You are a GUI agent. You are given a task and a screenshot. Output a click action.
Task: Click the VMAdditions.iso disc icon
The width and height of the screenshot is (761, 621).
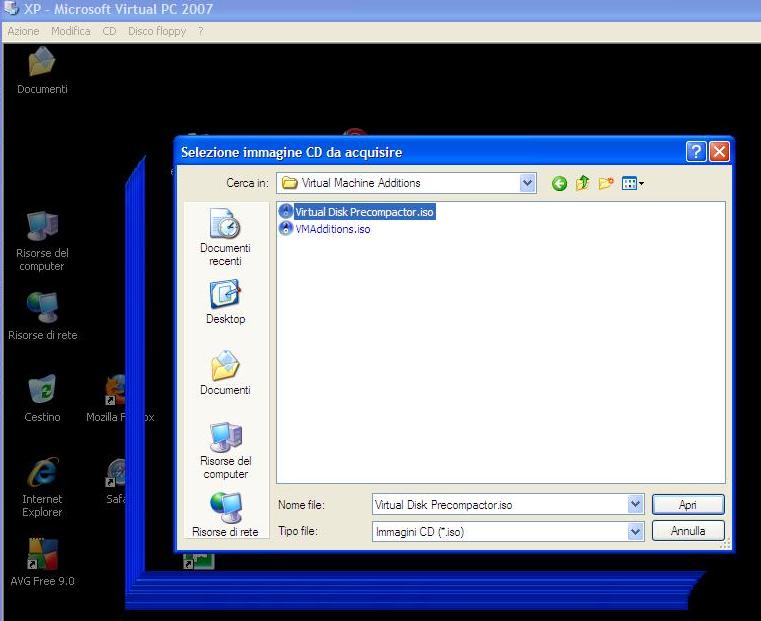(286, 229)
